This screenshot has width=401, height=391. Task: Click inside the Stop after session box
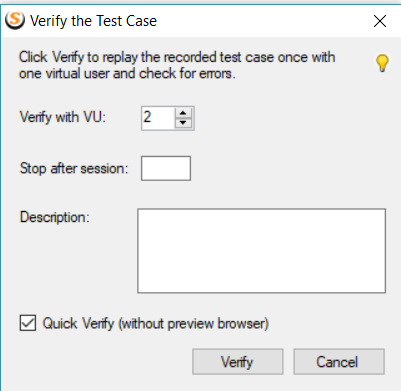click(x=166, y=168)
